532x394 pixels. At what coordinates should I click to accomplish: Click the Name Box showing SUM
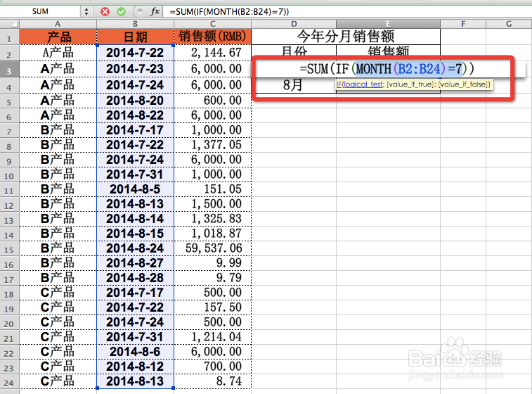40,11
